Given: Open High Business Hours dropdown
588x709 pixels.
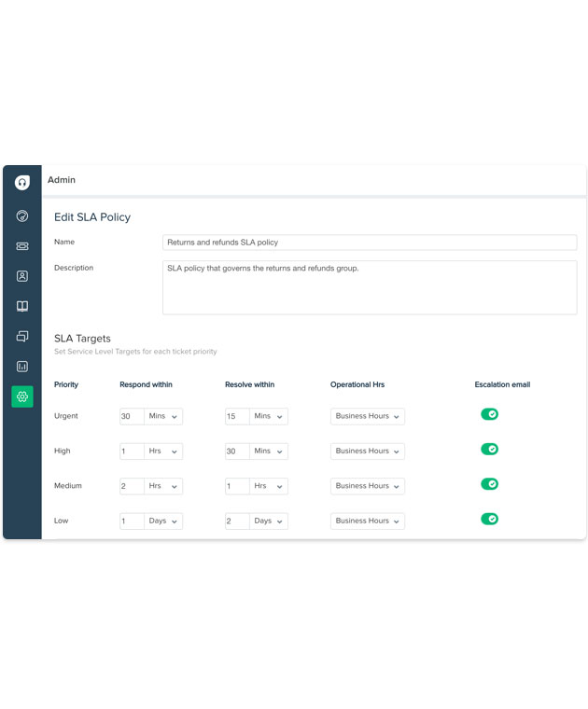Looking at the screenshot, I should pos(368,452).
